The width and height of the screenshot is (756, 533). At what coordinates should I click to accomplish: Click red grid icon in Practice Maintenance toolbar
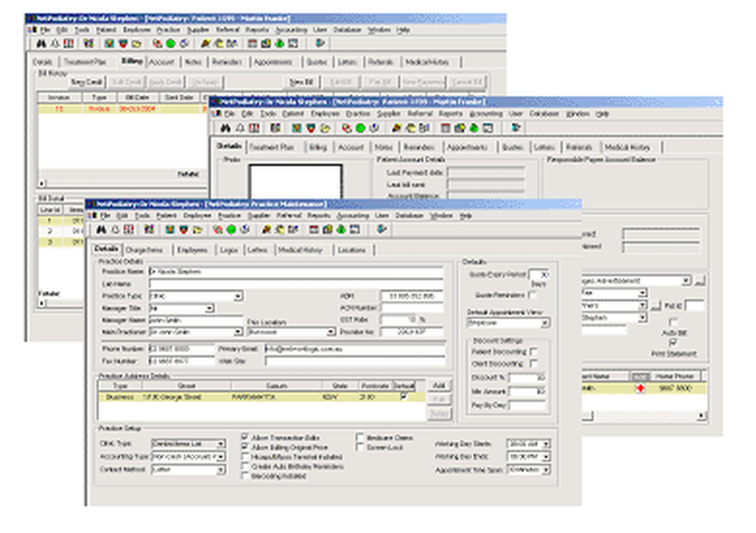pos(129,230)
